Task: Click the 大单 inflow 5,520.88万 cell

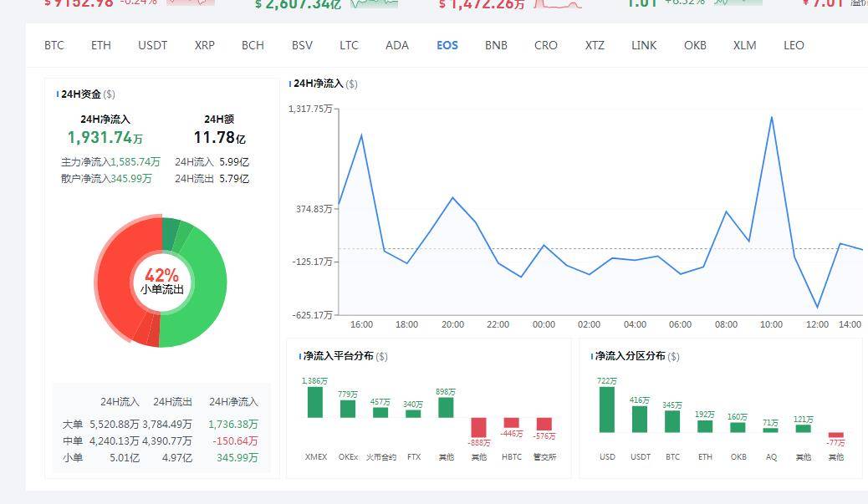Action: (x=114, y=425)
